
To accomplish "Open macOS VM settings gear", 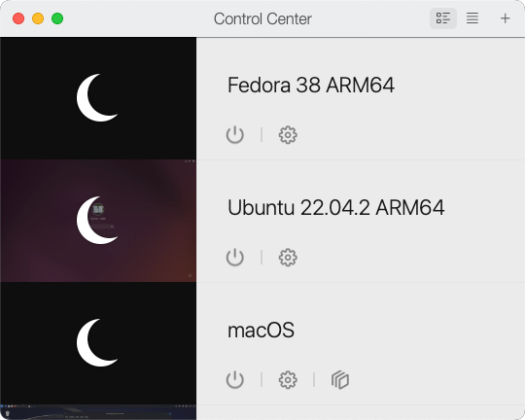I will point(288,380).
